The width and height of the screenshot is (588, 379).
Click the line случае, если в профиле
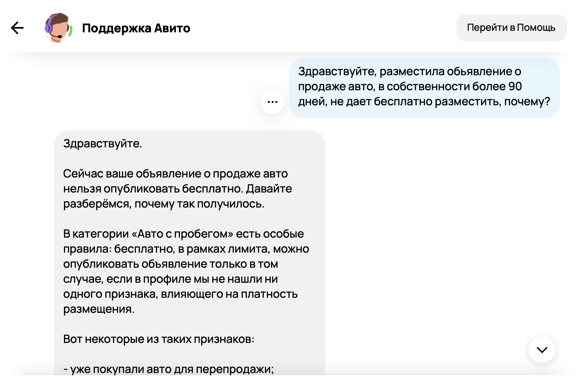(170, 279)
